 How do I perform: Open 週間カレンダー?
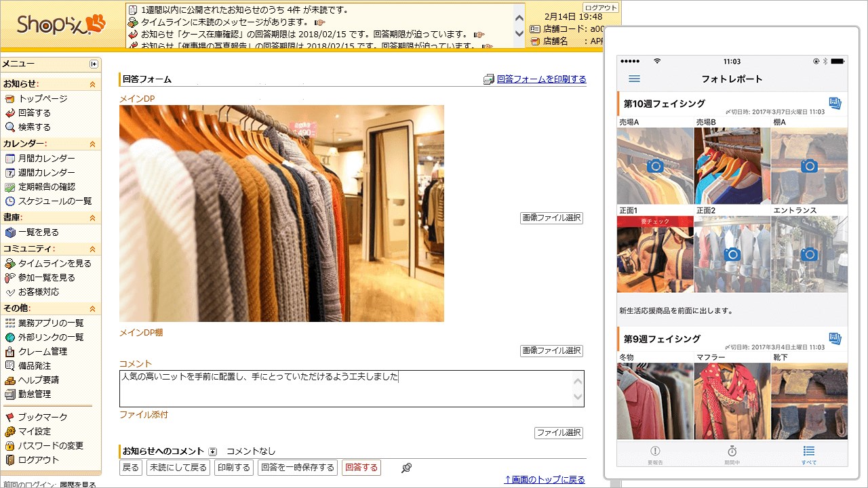pyautogui.click(x=47, y=173)
